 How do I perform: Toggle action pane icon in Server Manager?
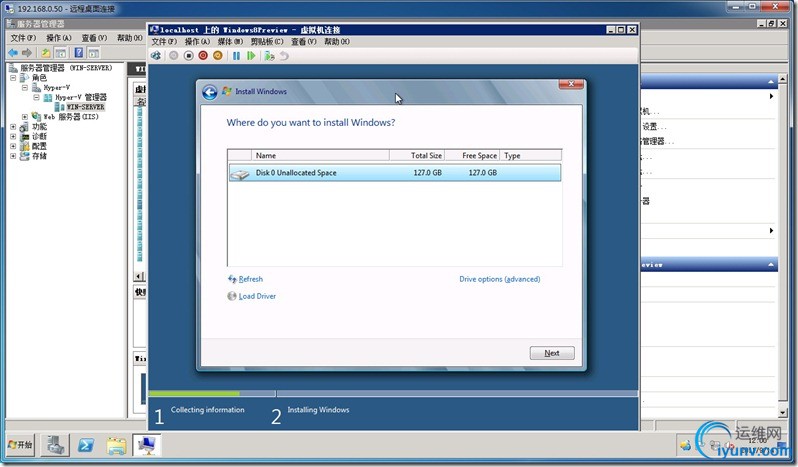93,52
